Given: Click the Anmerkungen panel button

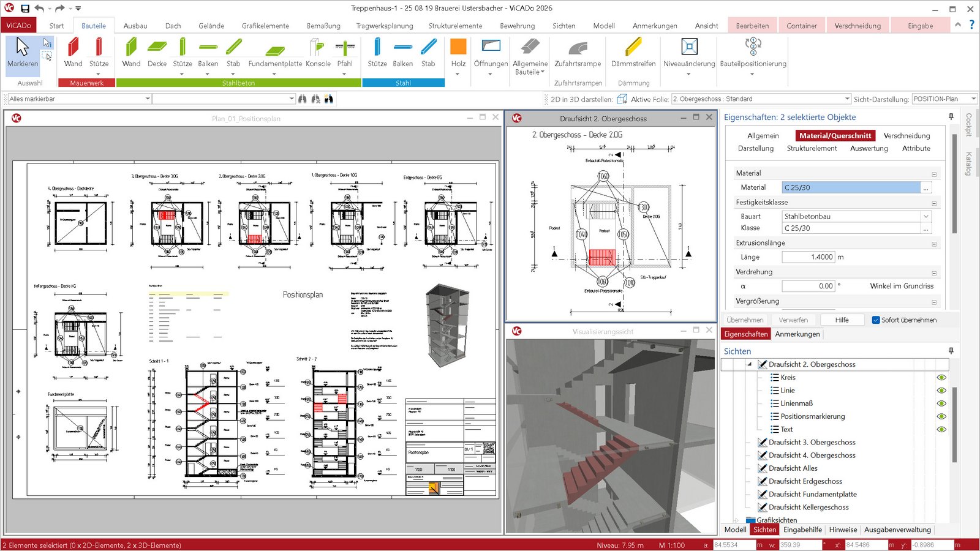Looking at the screenshot, I should (x=797, y=334).
